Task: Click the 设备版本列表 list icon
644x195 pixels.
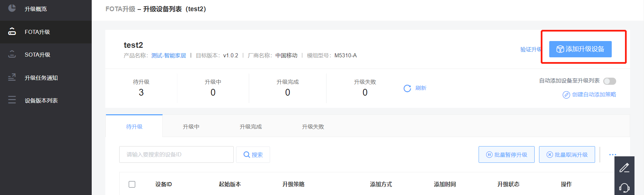Action: coord(12,100)
